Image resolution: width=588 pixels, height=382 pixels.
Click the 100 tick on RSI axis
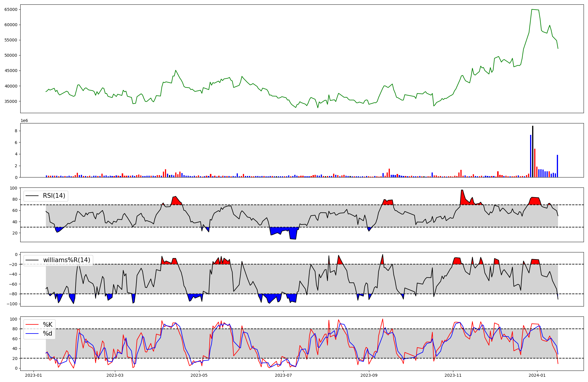pos(13,188)
